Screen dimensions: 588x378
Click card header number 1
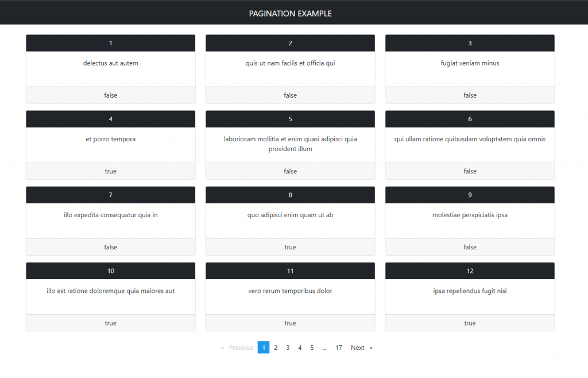tap(111, 43)
